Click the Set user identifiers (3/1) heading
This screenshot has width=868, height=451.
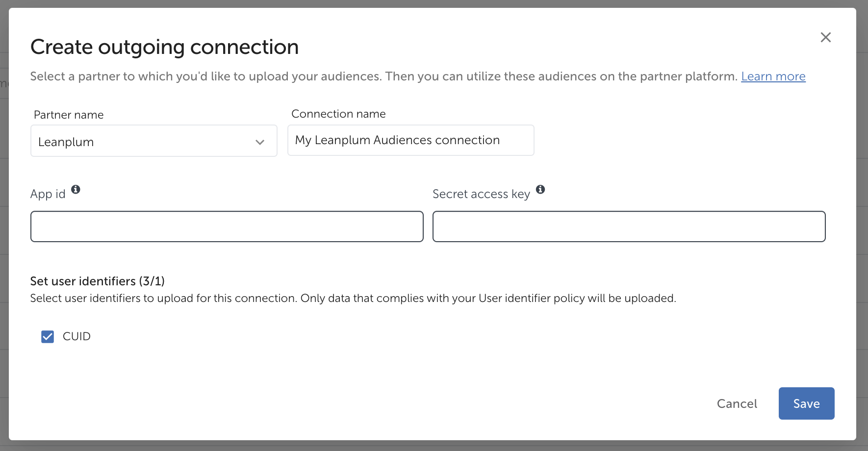pos(98,281)
